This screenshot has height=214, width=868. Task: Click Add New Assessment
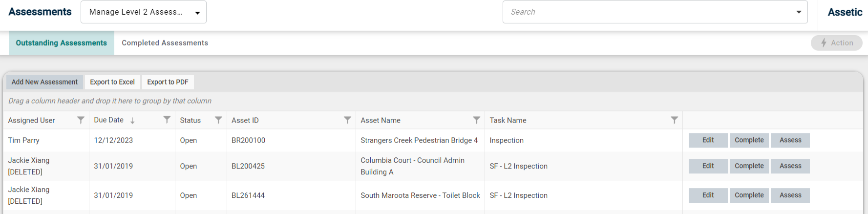44,82
